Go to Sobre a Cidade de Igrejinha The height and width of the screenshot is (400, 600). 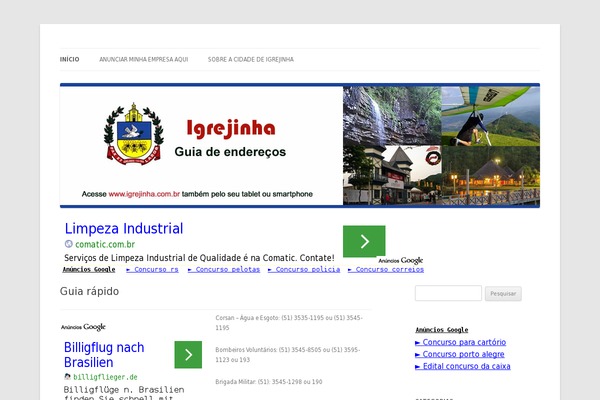(x=251, y=59)
